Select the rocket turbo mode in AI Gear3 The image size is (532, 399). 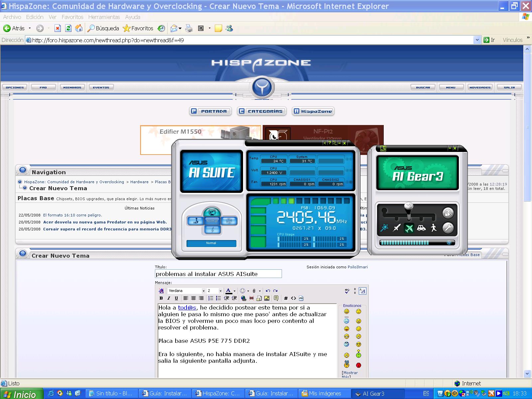397,228
